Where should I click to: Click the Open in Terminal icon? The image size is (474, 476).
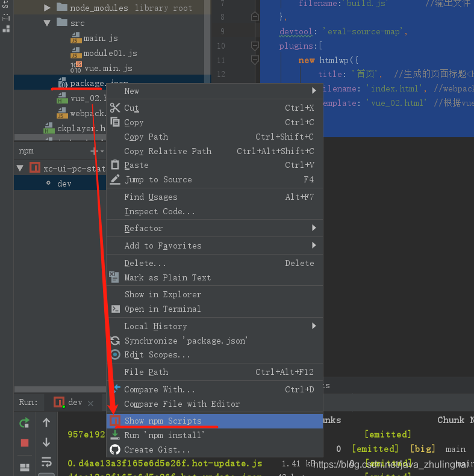(116, 309)
